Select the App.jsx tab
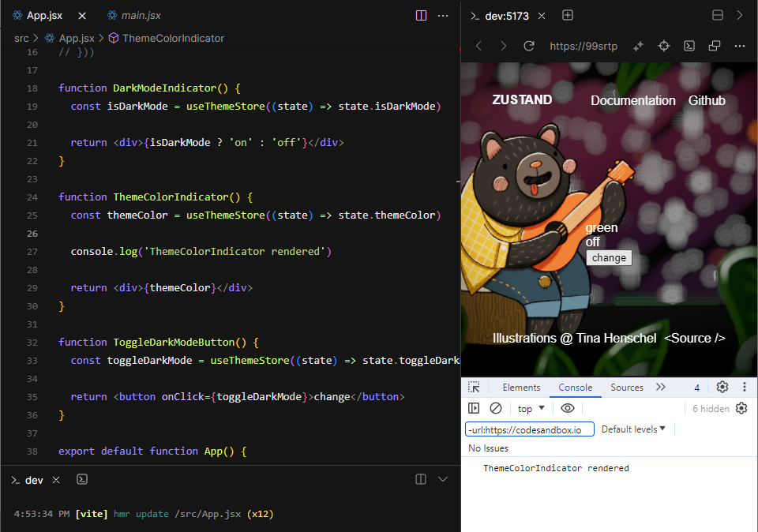This screenshot has width=758, height=532. 38,16
